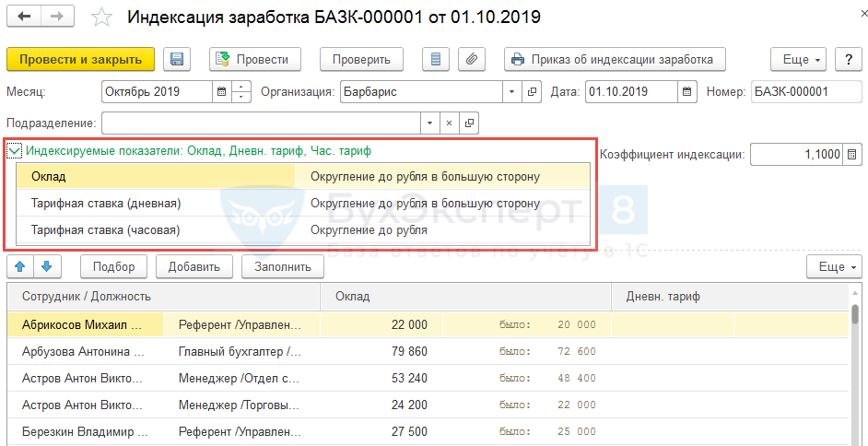Open the Организация dropdown list
The image size is (868, 446).
[512, 91]
